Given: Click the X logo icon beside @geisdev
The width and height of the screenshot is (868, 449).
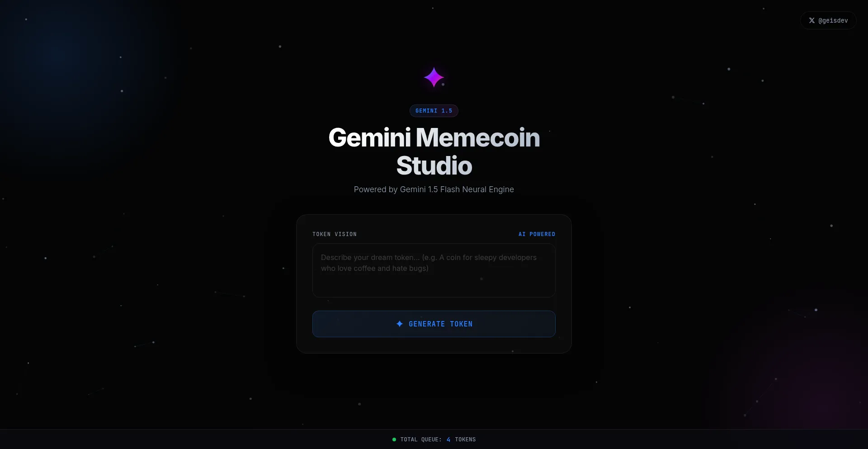Looking at the screenshot, I should (x=812, y=20).
